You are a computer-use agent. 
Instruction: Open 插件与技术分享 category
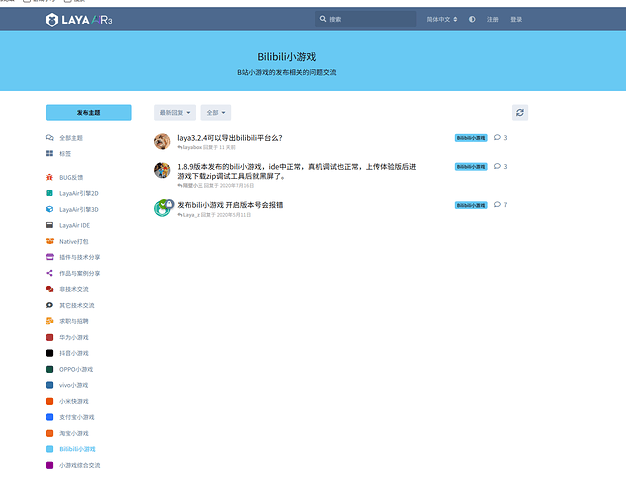[x=73, y=257]
